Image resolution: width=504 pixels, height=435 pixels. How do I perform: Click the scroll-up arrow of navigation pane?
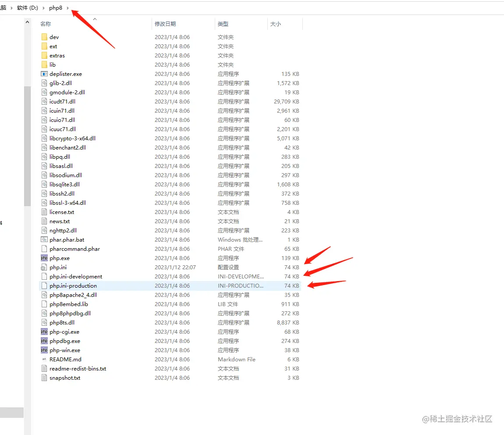[27, 22]
